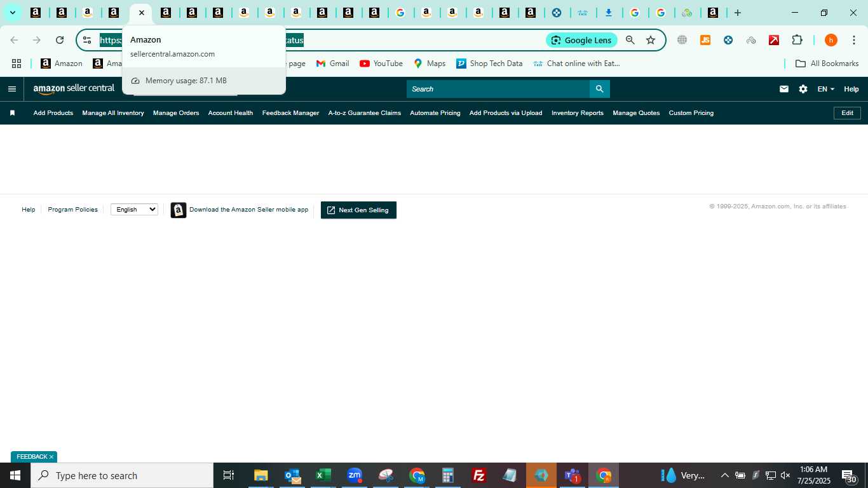Open the YouTube bookmark

[x=381, y=64]
